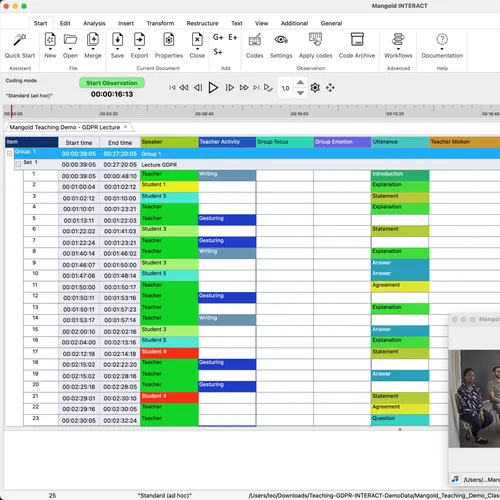This screenshot has height=500, width=500.
Task: Open document Properties
Action: click(169, 40)
